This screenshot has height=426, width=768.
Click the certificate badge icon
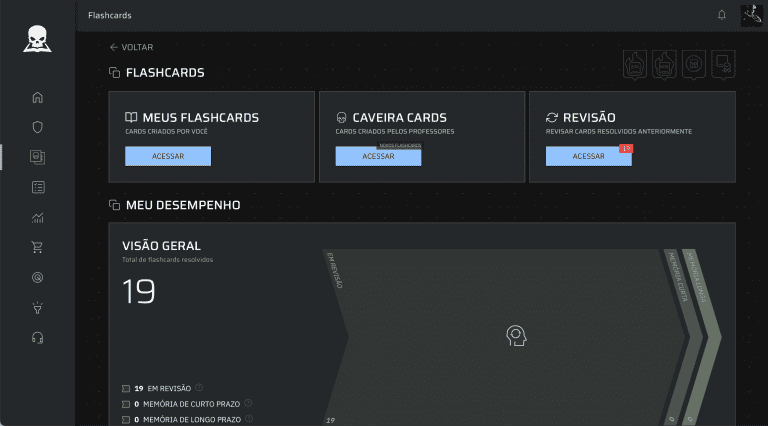point(724,66)
